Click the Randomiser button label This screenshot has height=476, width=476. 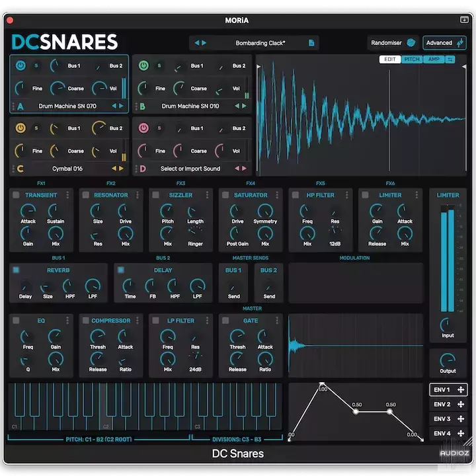click(386, 43)
